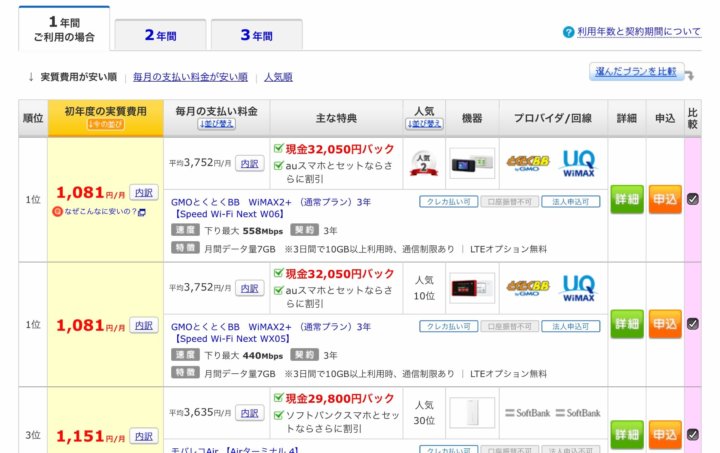This screenshot has width=720, height=453.
Task: Click 現金32,050円バック text in W06 row
Action: (340, 149)
